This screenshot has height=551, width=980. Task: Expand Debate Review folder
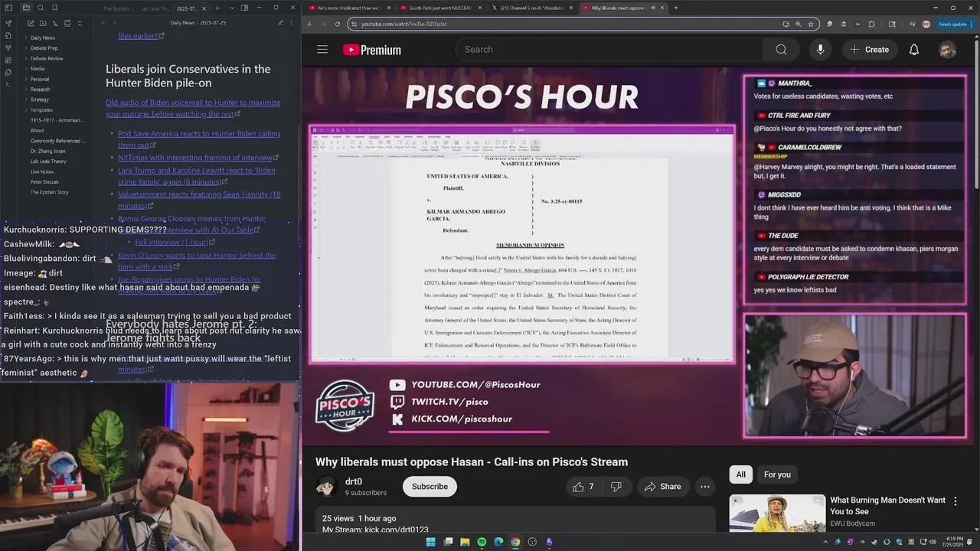(46, 58)
